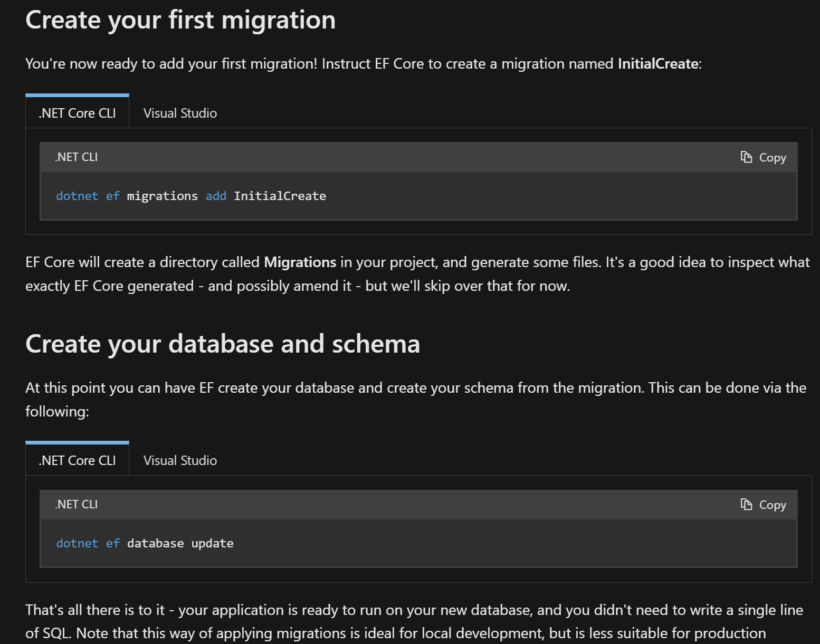Click 'InitialCreate' in the migrations add code line
The image size is (820, 644).
click(280, 196)
